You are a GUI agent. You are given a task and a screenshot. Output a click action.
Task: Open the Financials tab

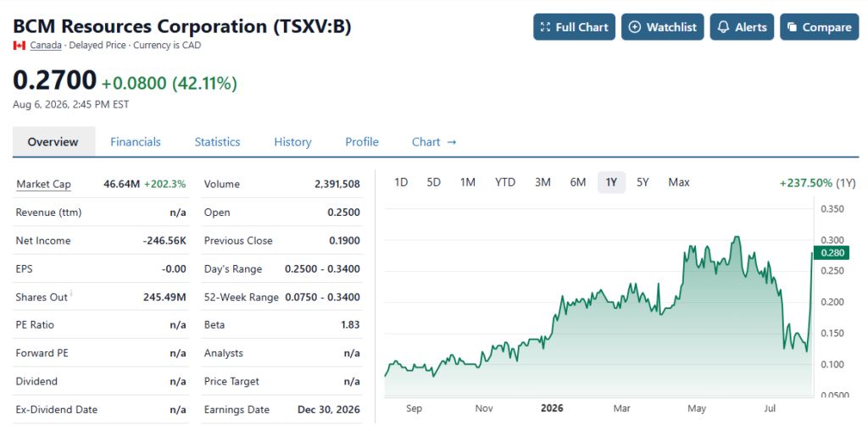(136, 142)
